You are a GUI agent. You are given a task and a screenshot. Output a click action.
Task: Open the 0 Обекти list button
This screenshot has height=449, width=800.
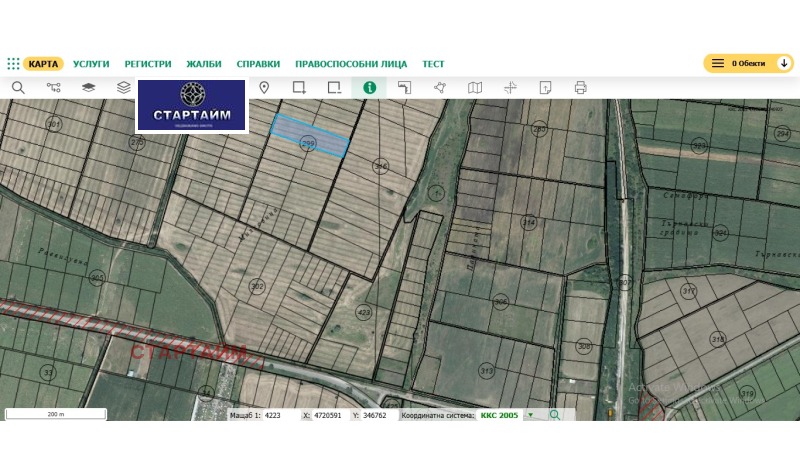[748, 63]
